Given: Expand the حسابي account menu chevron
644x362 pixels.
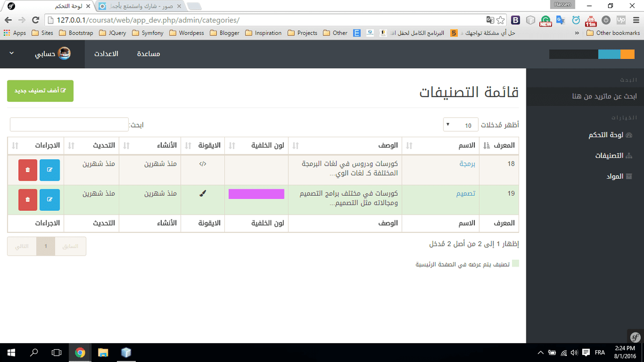Looking at the screenshot, I should click(x=12, y=54).
